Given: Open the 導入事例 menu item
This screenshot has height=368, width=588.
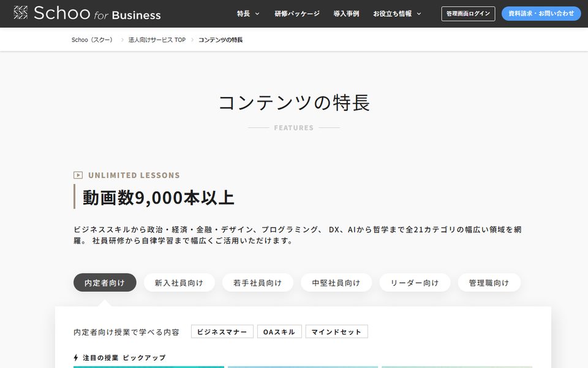Looking at the screenshot, I should [x=346, y=14].
